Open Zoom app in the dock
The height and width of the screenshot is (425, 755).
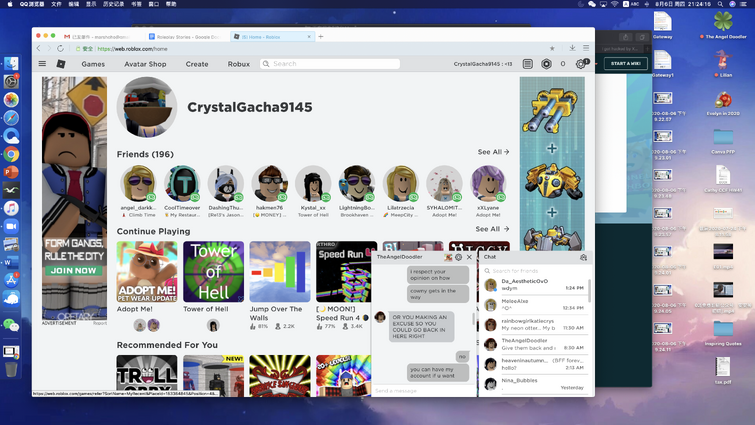click(11, 226)
